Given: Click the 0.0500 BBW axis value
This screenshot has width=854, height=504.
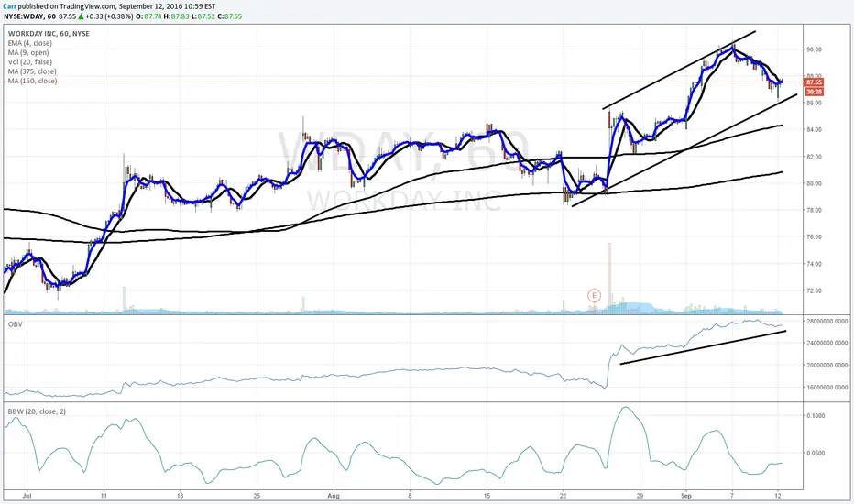Looking at the screenshot, I should [x=816, y=453].
